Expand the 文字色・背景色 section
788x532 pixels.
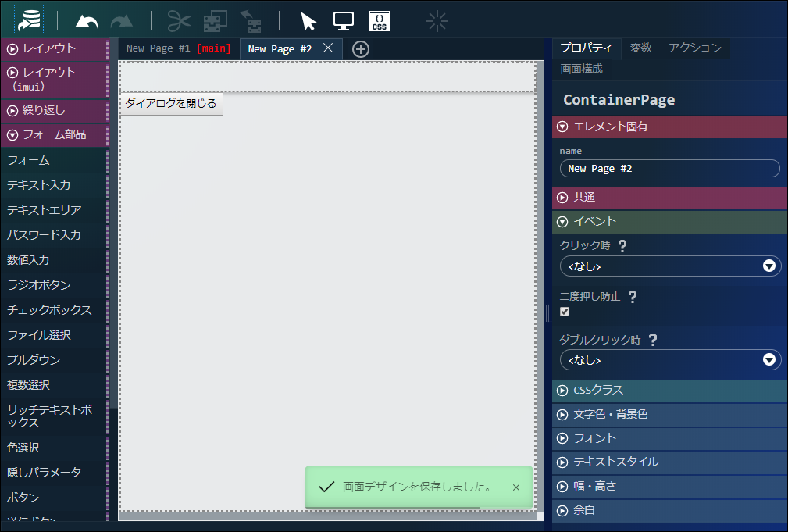(669, 414)
